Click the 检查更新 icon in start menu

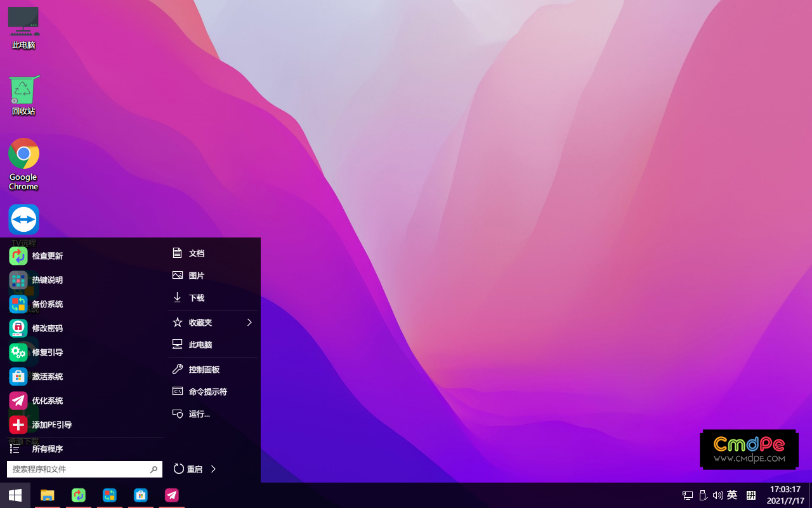(x=18, y=256)
